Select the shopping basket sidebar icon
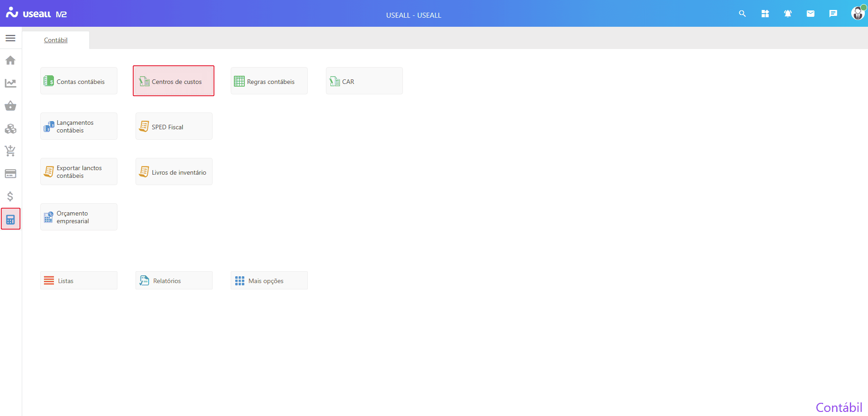Viewport: 868px width, 416px height. [x=10, y=106]
